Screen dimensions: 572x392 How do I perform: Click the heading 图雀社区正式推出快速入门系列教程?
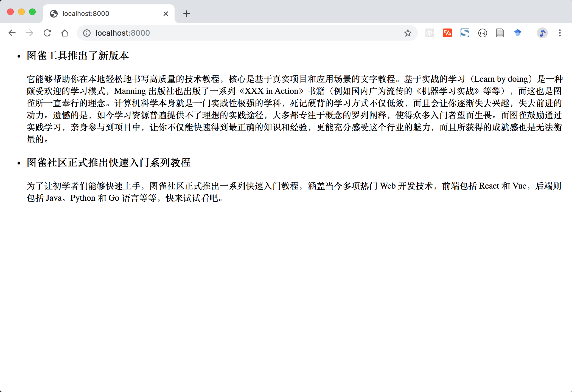click(108, 163)
